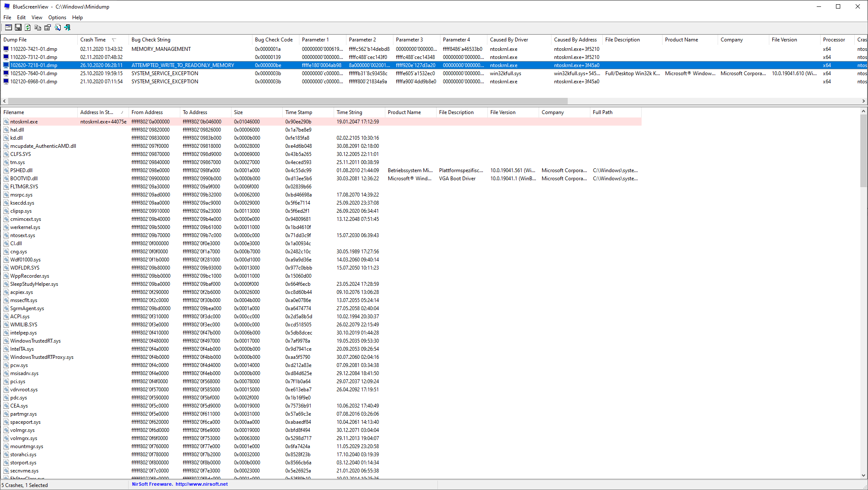Click the Copy Selected Items icon
Viewport: 868px width, 490px height.
point(38,28)
